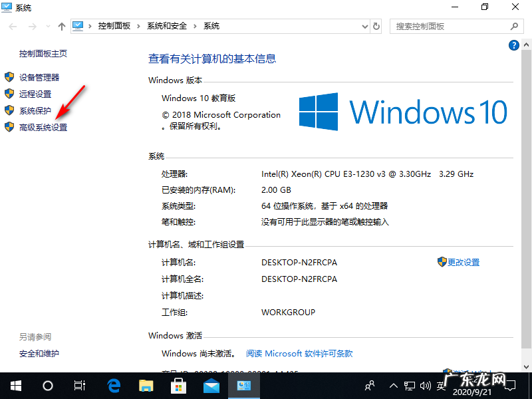Click the search magnifier icon
532x399 pixels.
click(x=514, y=26)
